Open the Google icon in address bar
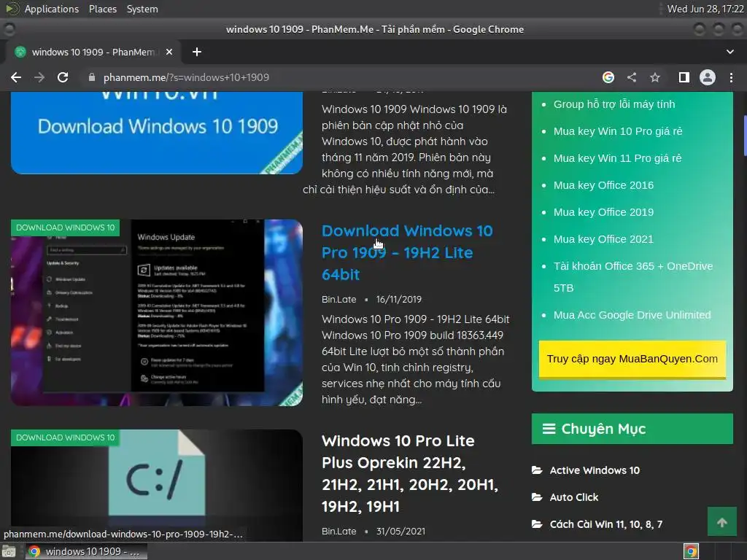 coord(608,77)
